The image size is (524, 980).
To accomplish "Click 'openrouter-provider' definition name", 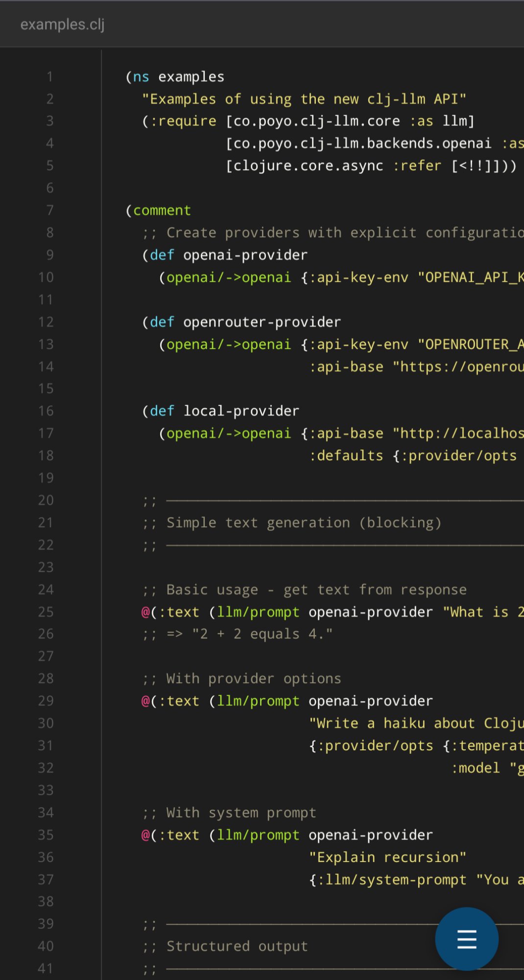I will click(262, 322).
